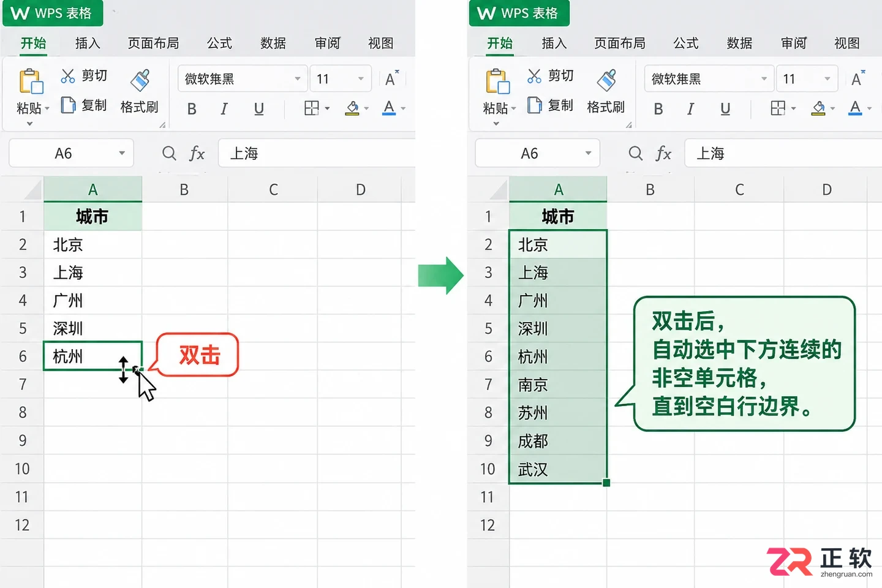The width and height of the screenshot is (882, 588).
Task: Increase font size icon in left window
Action: 392,78
